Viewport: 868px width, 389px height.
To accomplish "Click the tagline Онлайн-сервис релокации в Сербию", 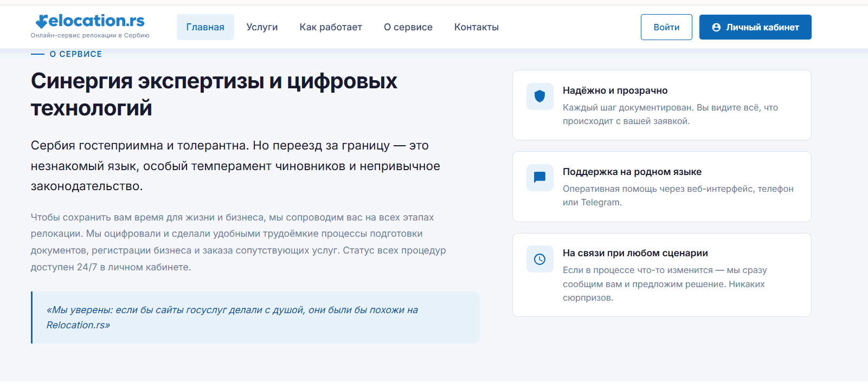I will pyautogui.click(x=90, y=35).
